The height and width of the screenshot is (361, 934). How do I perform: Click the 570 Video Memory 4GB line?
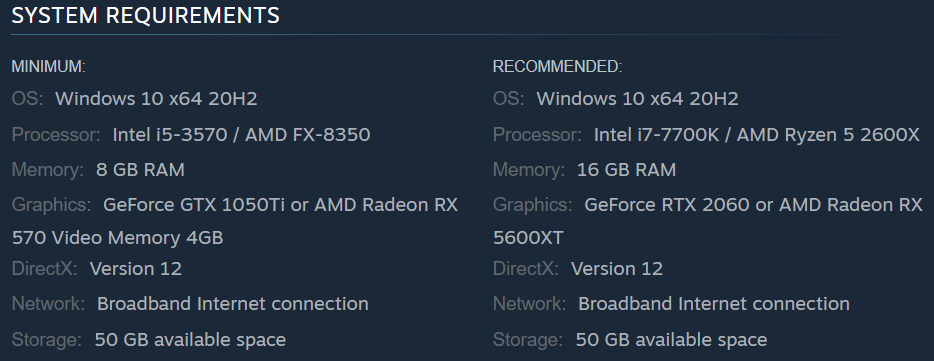pyautogui.click(x=117, y=238)
